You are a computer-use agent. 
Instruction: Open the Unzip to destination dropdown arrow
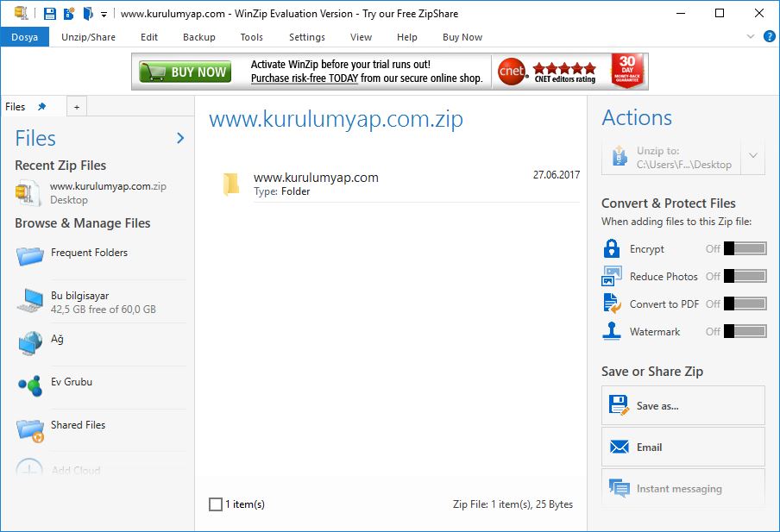pos(753,157)
